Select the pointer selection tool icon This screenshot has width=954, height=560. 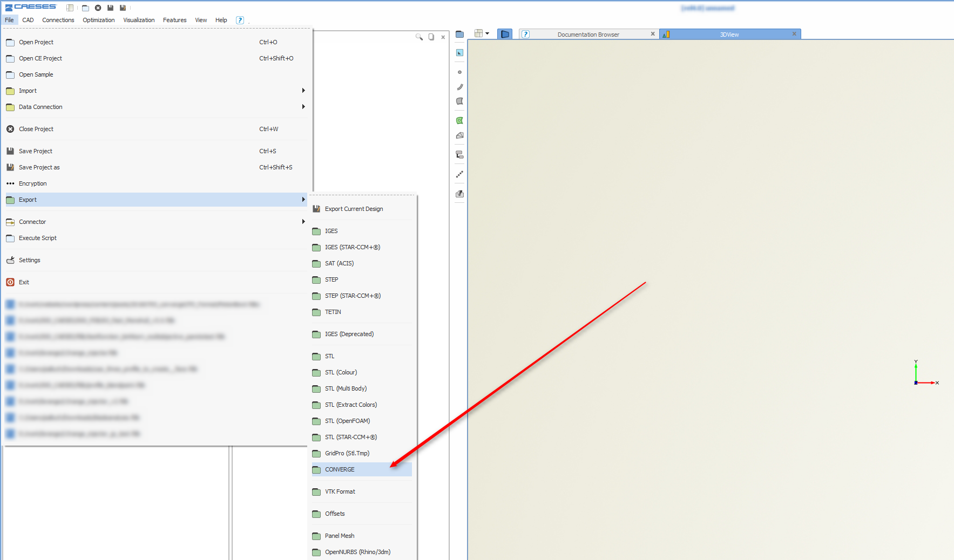click(x=459, y=52)
